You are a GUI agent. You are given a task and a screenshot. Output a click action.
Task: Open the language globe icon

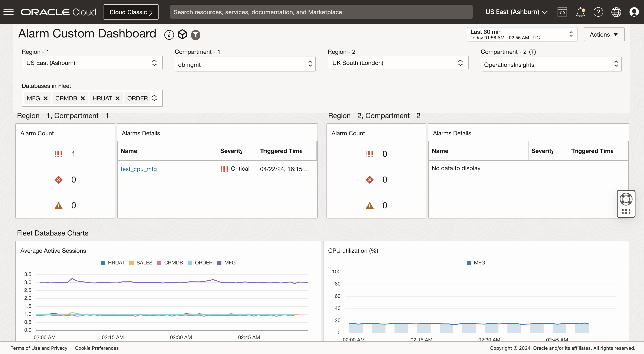click(x=616, y=12)
